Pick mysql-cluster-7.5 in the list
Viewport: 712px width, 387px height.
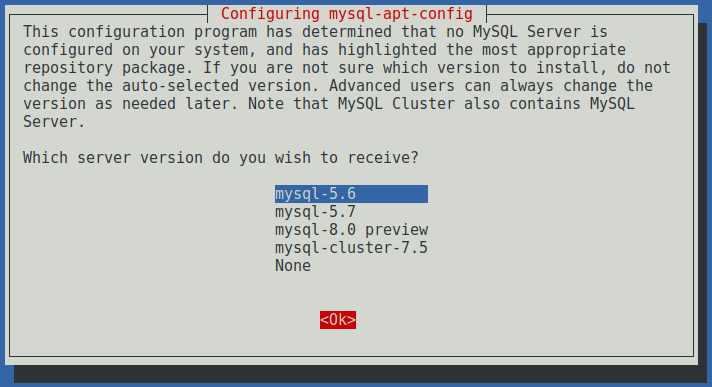point(351,248)
